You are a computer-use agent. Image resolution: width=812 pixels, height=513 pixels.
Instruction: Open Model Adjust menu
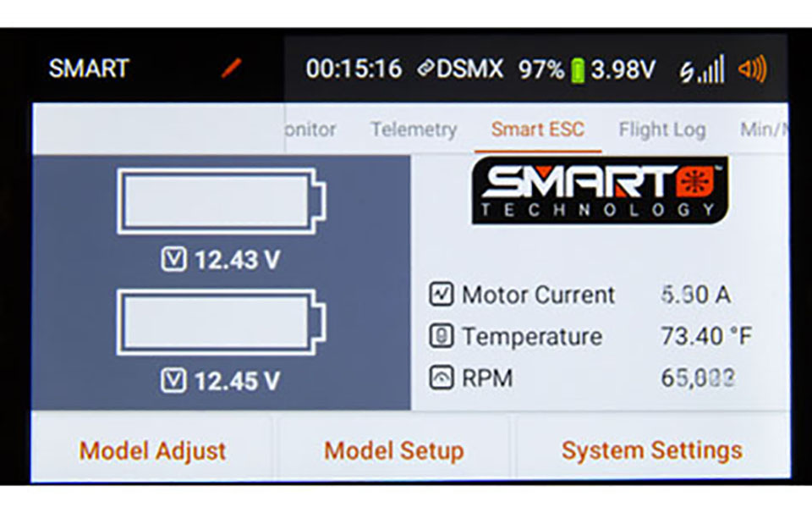[x=152, y=451]
